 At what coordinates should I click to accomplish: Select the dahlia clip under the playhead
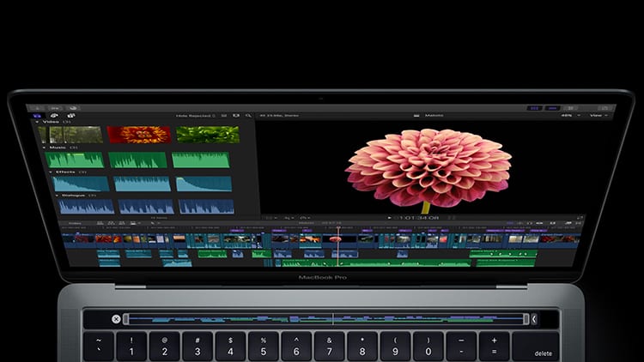(339, 240)
